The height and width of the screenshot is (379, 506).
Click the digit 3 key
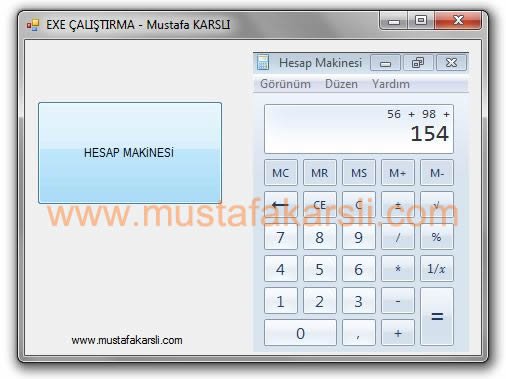(x=359, y=301)
